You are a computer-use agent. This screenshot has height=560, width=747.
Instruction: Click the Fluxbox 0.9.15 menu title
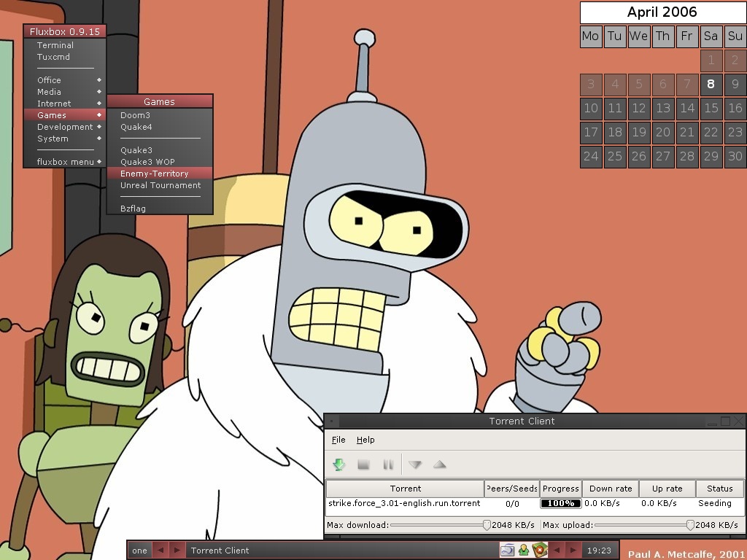(x=64, y=31)
